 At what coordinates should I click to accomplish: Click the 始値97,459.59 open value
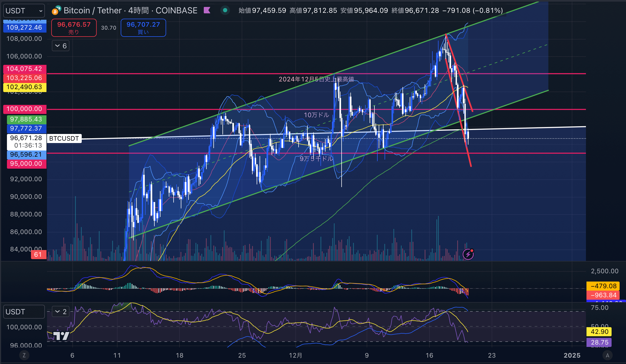tap(262, 10)
